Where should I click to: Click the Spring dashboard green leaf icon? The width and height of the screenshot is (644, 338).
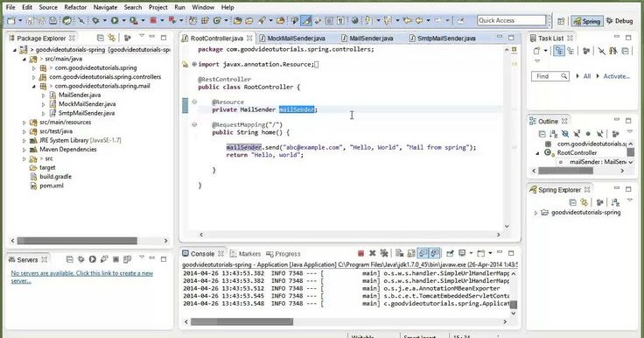pos(66,20)
